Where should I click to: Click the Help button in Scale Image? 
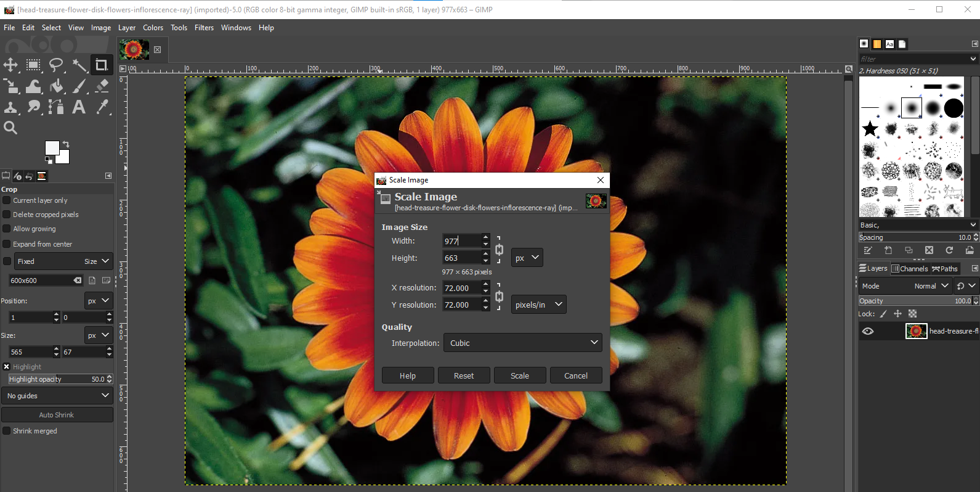pyautogui.click(x=408, y=375)
